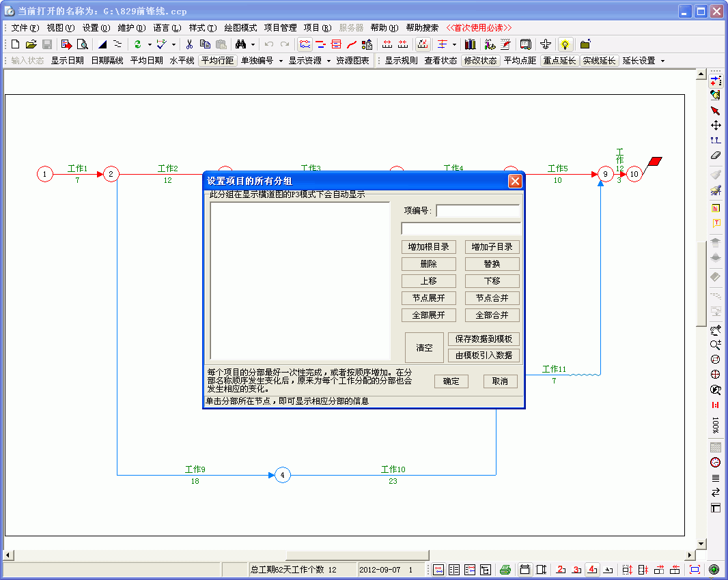Toggle the 显示日期 option
Screen dimensions: 728x580
(x=68, y=61)
